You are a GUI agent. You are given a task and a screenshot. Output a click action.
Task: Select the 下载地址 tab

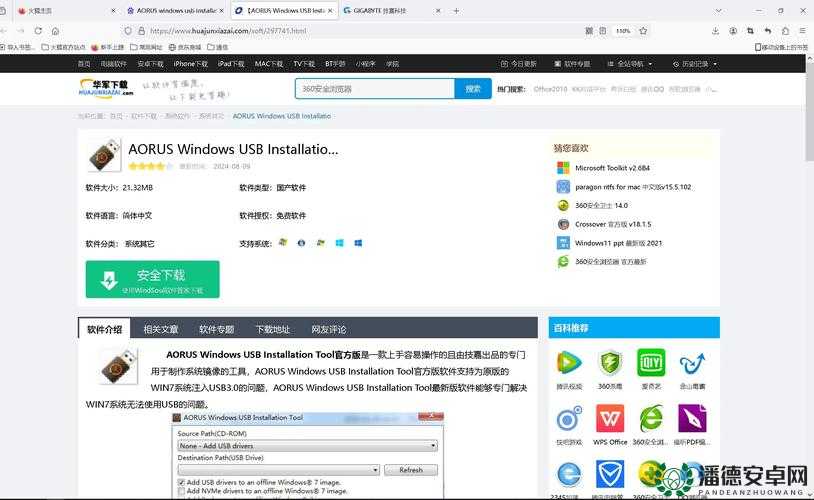tap(273, 329)
